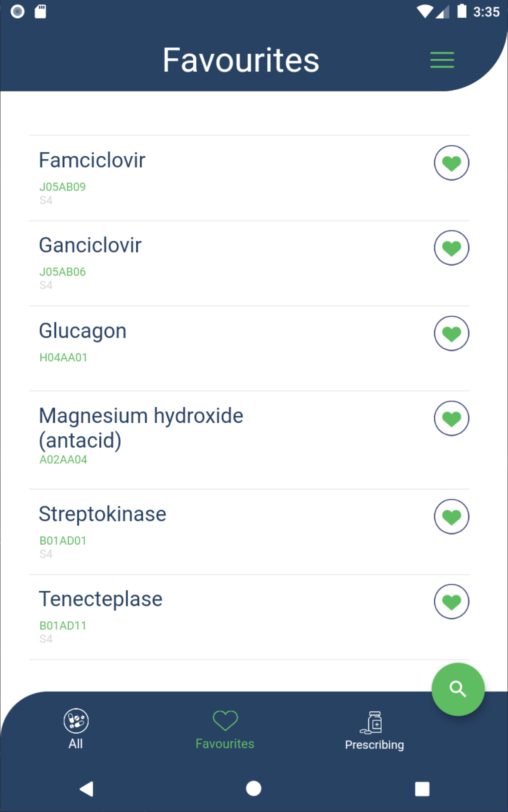Tap the Favourites heart outline icon
508x812 pixels.
(225, 721)
